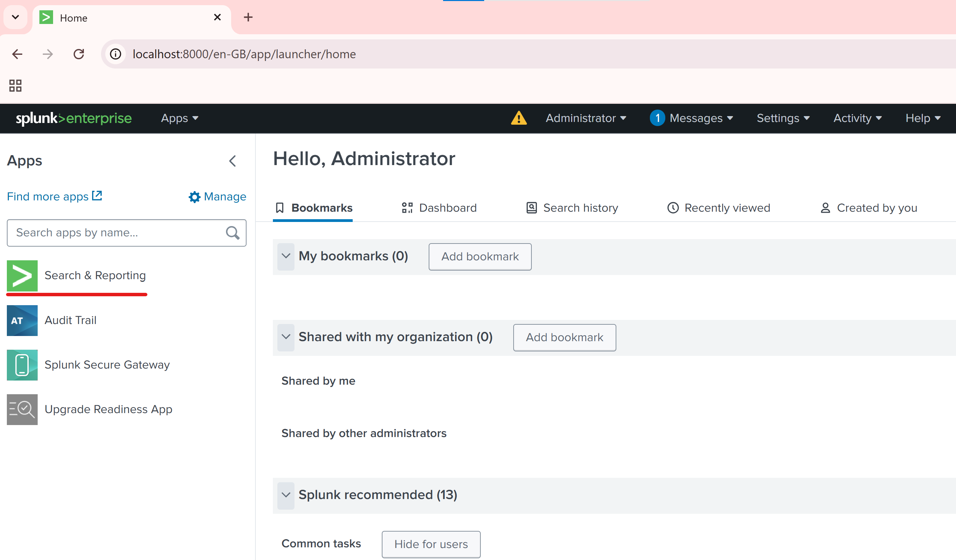956x560 pixels.
Task: Open the Apps dropdown in the top bar
Action: [179, 119]
